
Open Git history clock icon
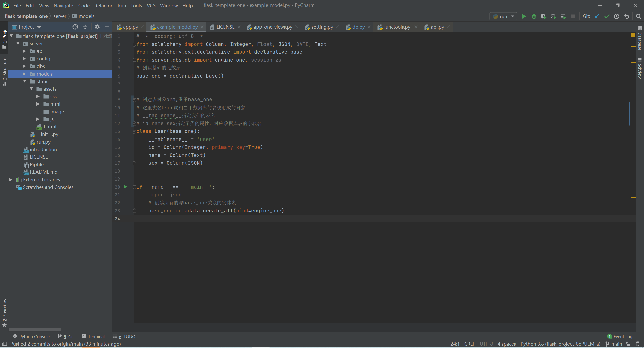(x=617, y=16)
